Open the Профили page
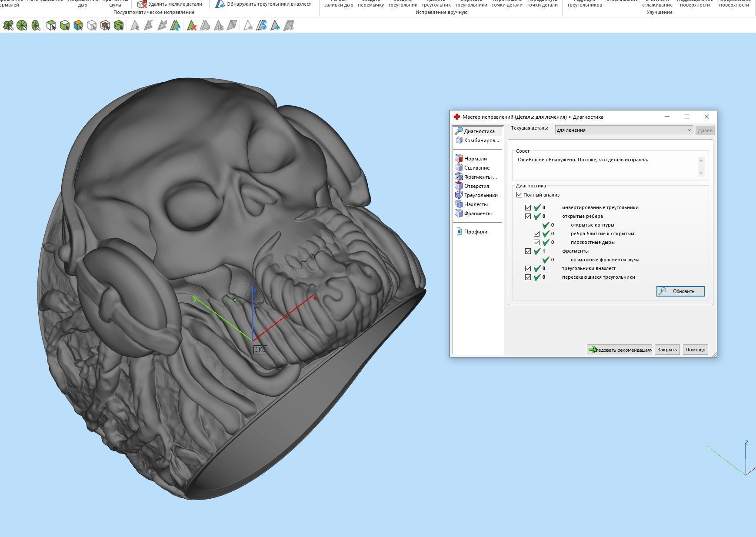 472,231
